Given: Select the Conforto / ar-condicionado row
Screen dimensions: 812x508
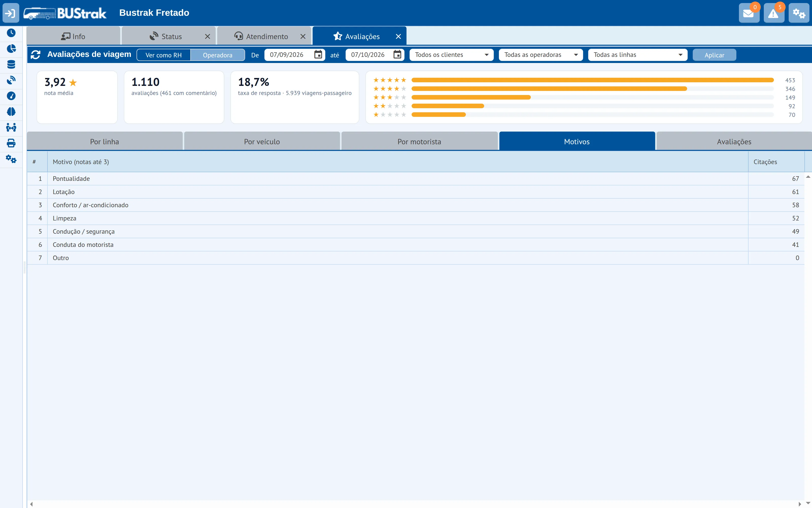Looking at the screenshot, I should coord(416,205).
